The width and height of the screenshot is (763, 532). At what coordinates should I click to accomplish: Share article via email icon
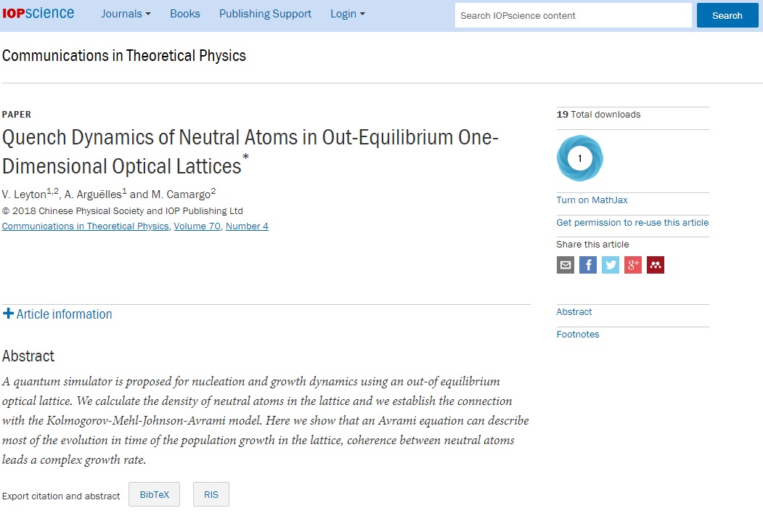coord(566,265)
